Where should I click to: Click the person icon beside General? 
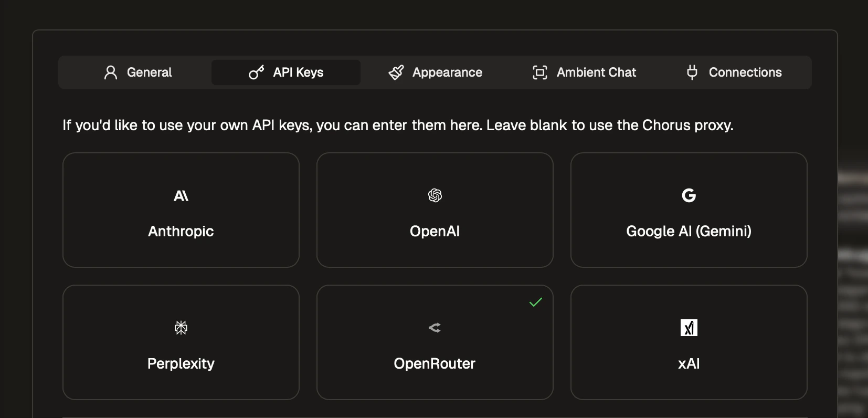click(x=111, y=72)
